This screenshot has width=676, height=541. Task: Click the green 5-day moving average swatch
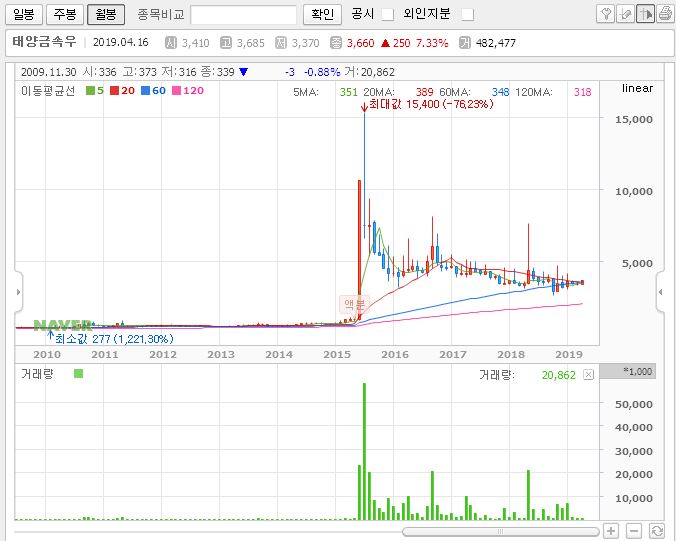tap(90, 91)
